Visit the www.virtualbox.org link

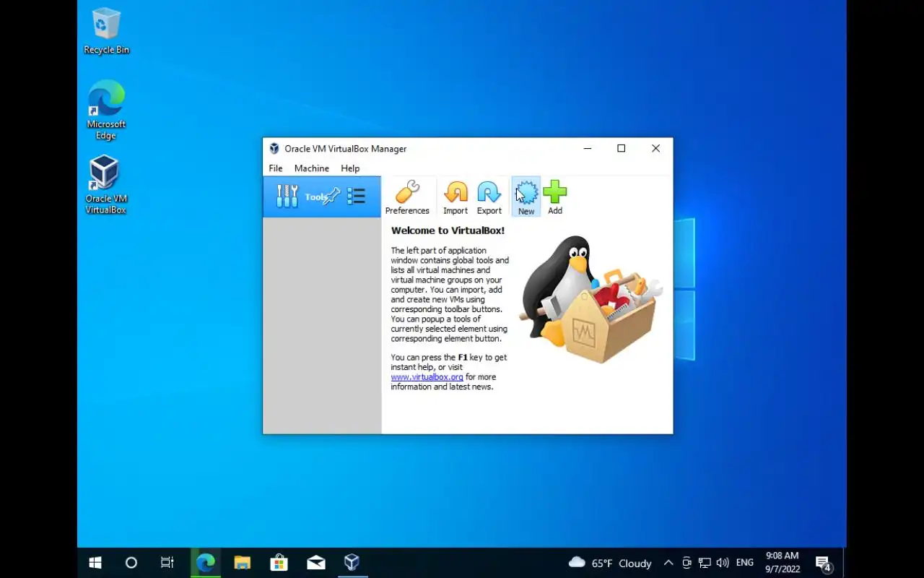427,377
